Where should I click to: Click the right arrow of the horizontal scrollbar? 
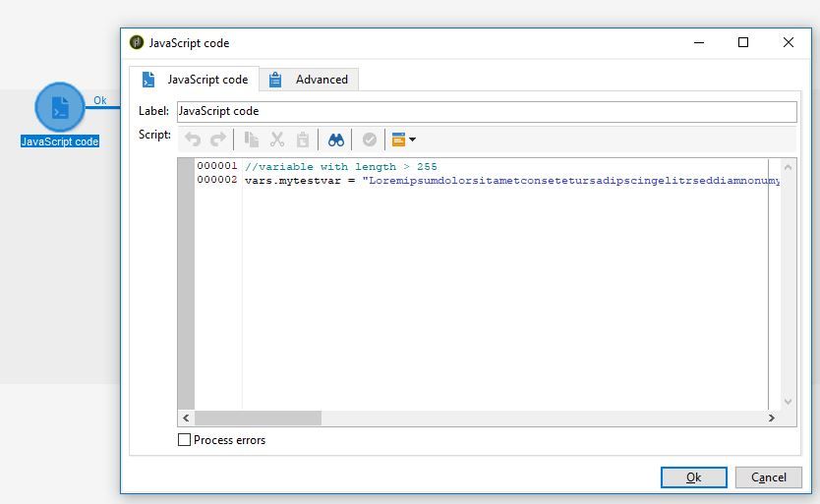click(772, 419)
